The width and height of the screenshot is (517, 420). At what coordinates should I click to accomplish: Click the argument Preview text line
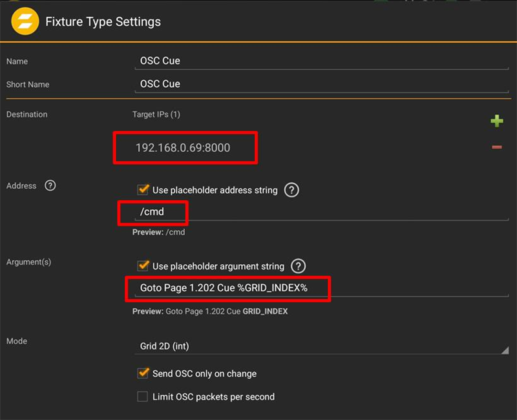pyautogui.click(x=209, y=311)
